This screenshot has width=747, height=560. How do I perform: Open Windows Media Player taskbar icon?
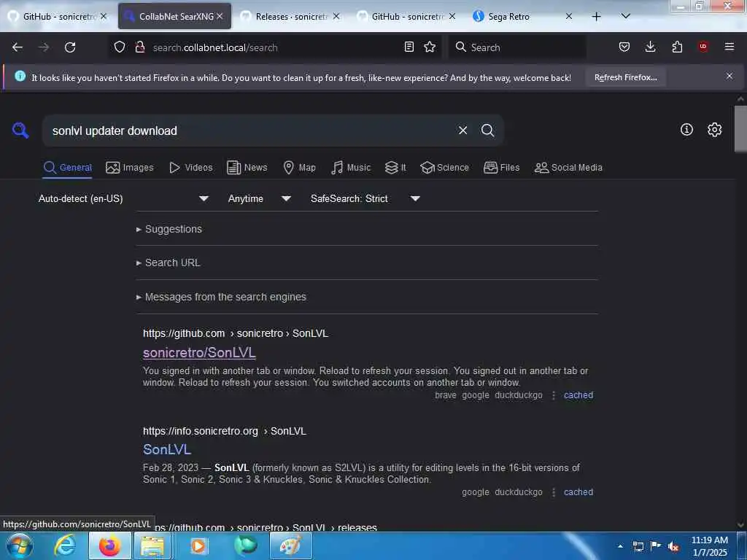coord(198,545)
